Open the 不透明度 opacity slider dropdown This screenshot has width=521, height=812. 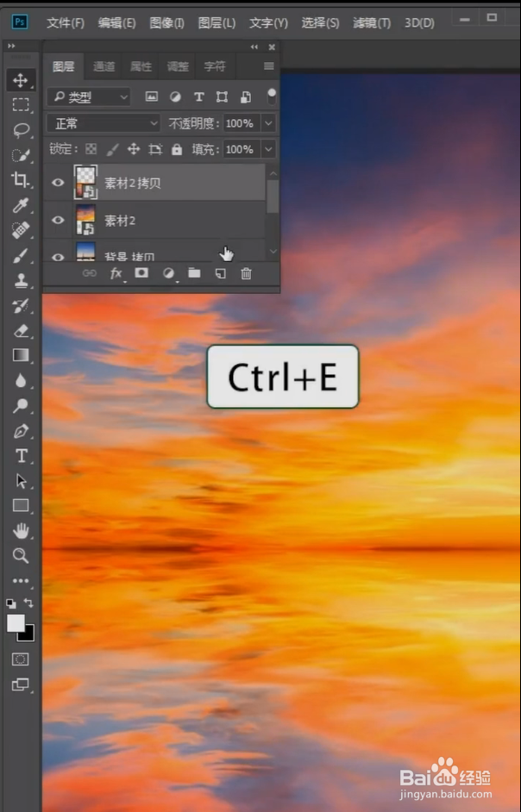tap(268, 123)
